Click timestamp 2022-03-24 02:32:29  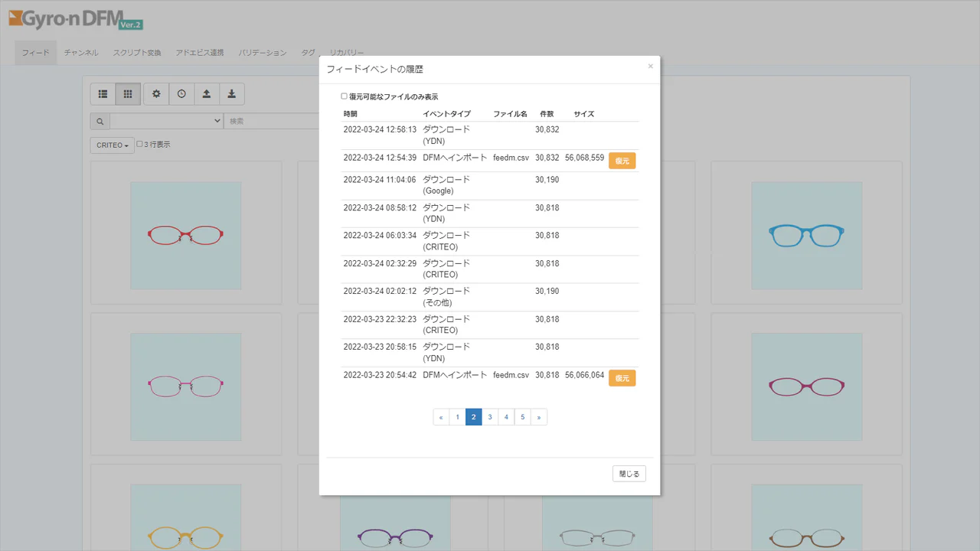tap(380, 264)
